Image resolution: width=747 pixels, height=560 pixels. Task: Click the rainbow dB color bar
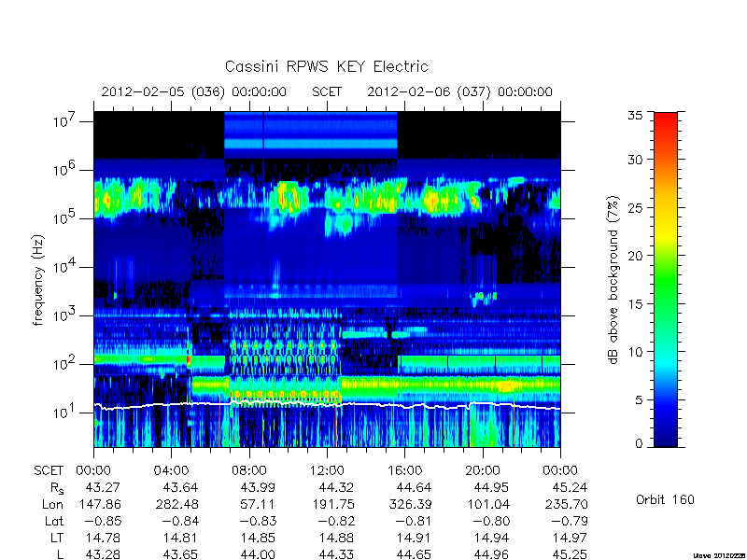[666, 279]
